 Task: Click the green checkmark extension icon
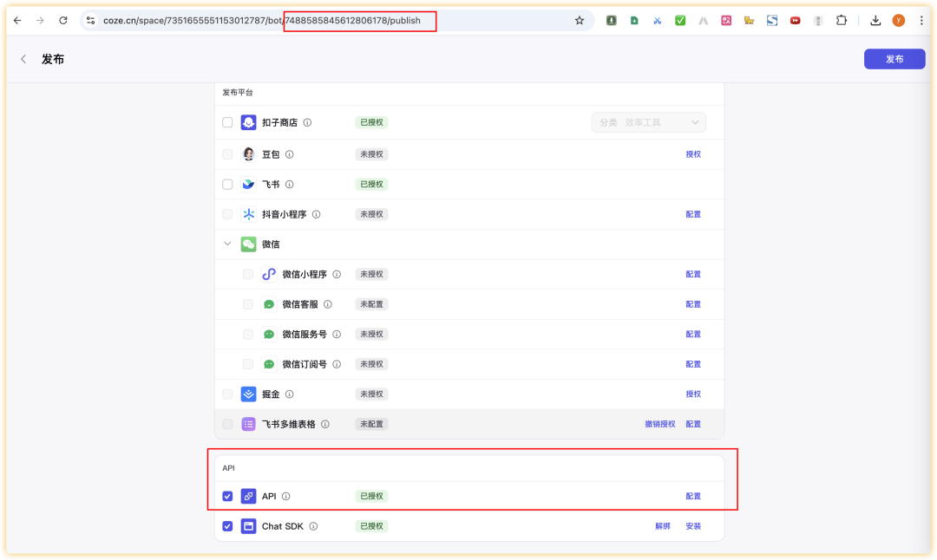tap(680, 20)
